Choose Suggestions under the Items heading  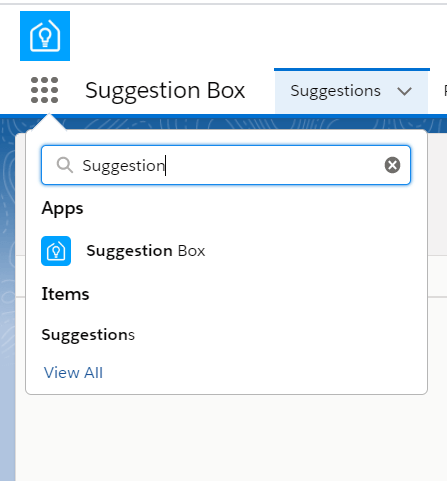tap(88, 335)
